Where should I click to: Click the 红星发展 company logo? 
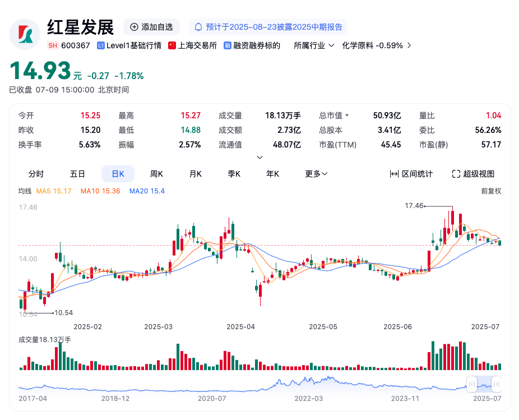[25, 34]
